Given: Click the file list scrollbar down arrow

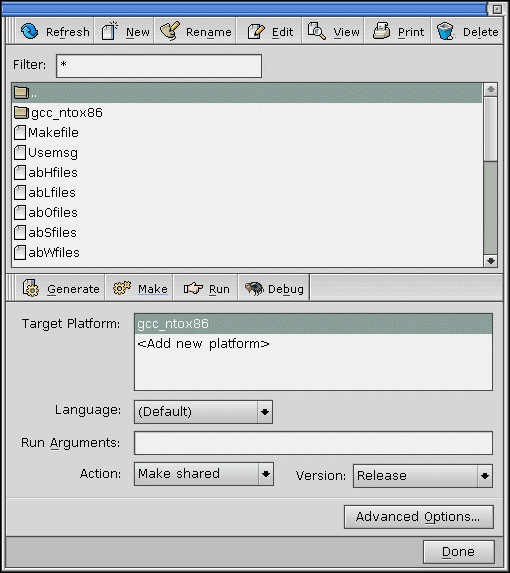Looking at the screenshot, I should tap(491, 261).
